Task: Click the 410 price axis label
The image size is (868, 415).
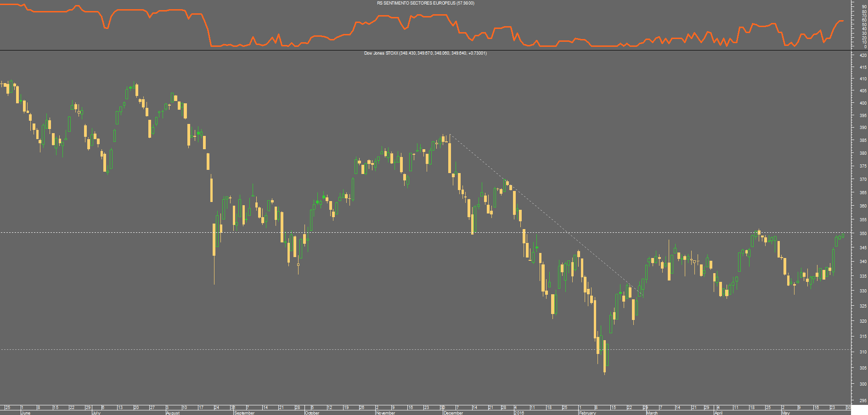Action: tap(863, 79)
